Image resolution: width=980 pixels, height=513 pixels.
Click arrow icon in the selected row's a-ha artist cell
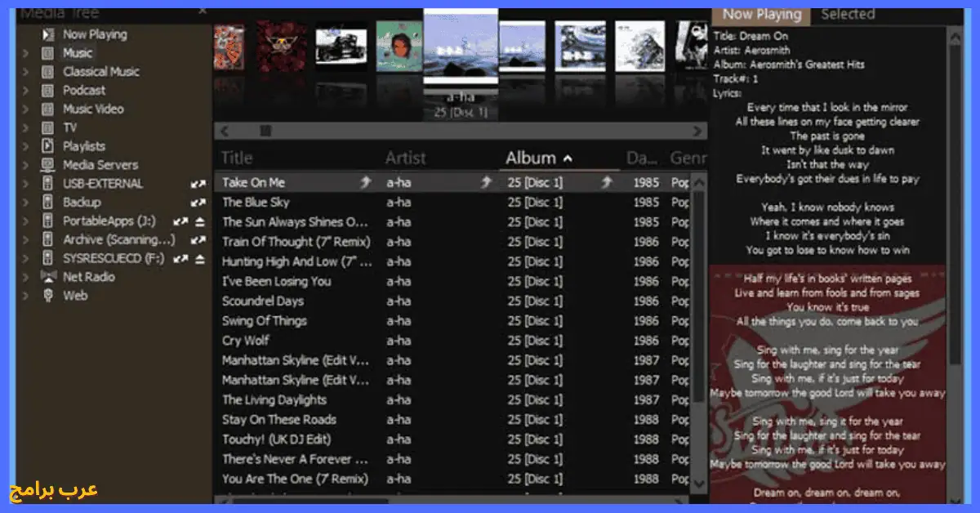(x=487, y=183)
